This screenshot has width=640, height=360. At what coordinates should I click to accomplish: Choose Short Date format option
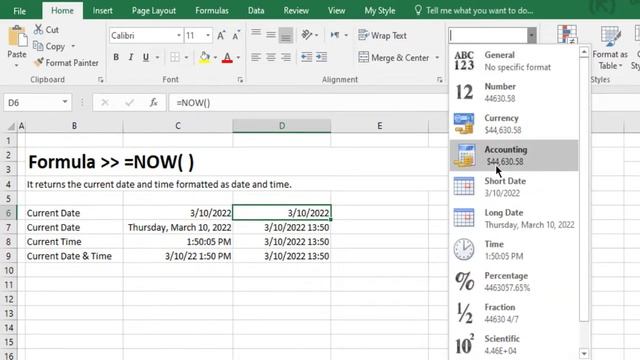pyautogui.click(x=514, y=187)
